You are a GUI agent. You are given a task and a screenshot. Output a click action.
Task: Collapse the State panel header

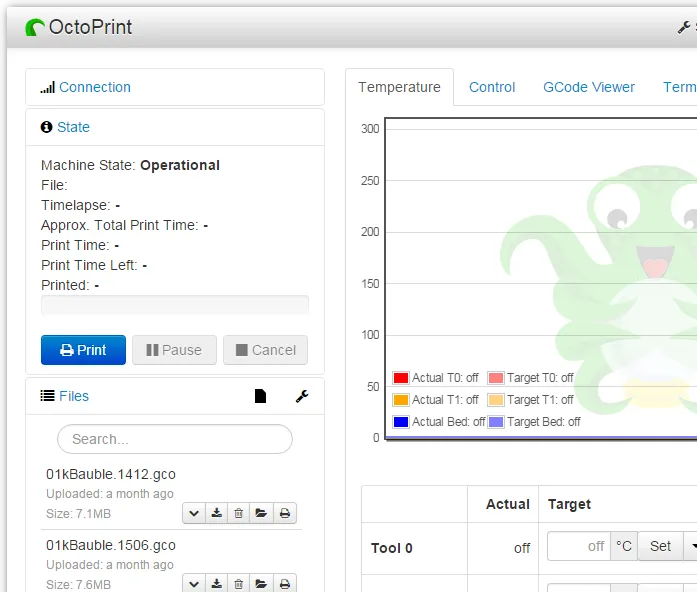point(73,127)
